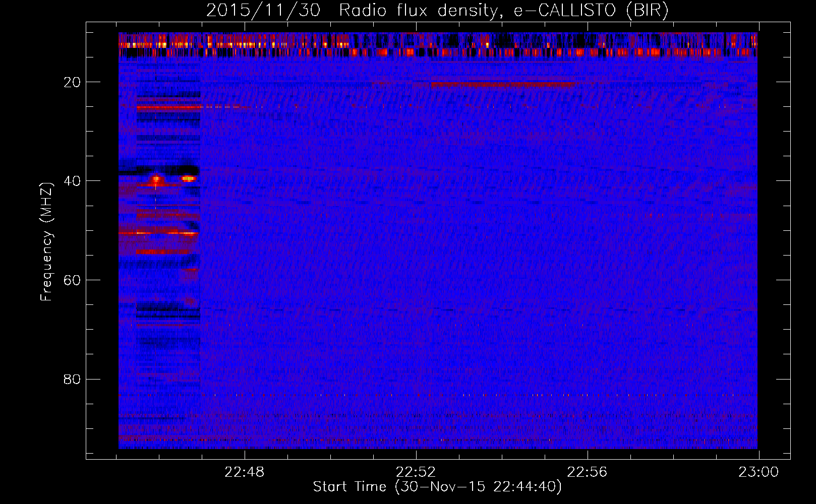Click the '22:52' time tick label
The image size is (816, 504).
[416, 472]
